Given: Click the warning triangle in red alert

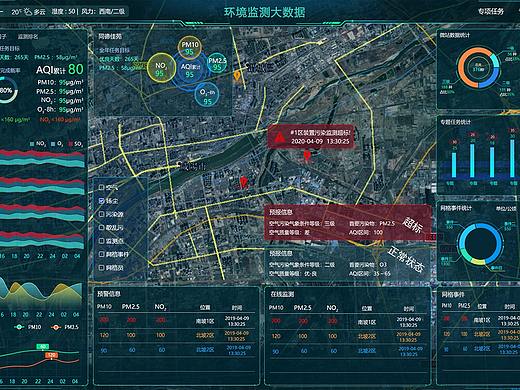Looking at the screenshot, I should pos(279,137).
